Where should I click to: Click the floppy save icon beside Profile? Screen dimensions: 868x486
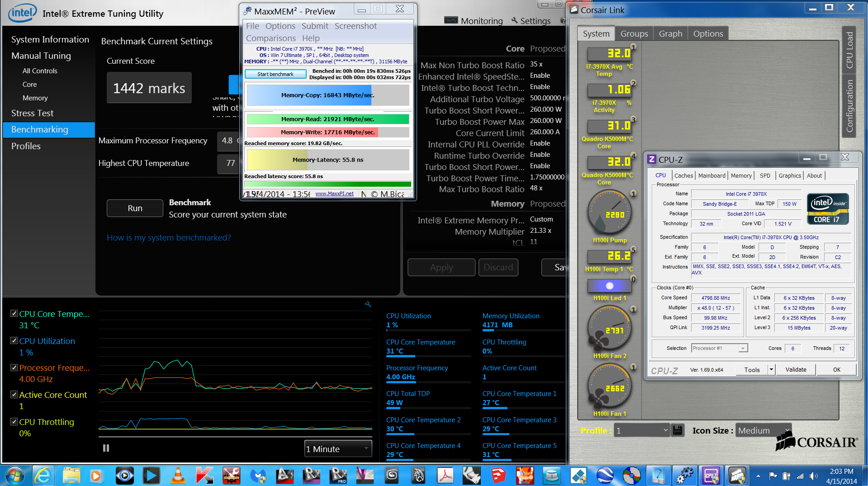coord(678,430)
